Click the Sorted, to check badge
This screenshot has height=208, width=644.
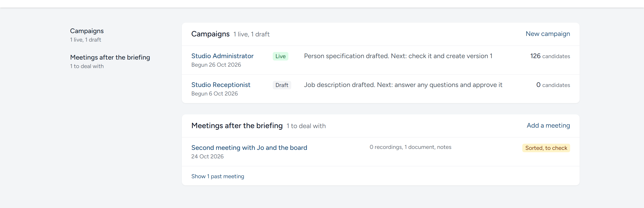(546, 148)
